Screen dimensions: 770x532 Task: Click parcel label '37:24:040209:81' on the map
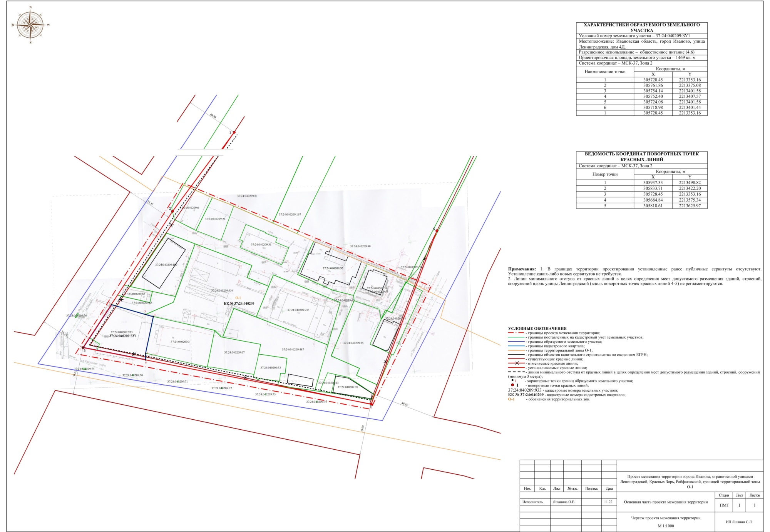click(247, 196)
